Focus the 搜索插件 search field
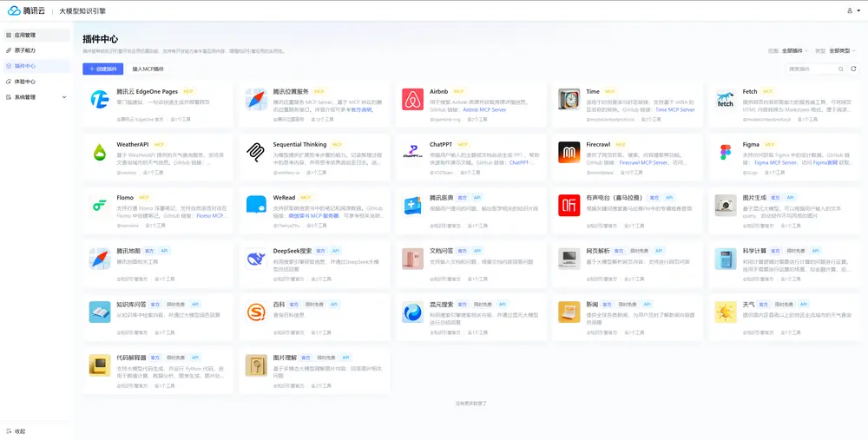The height and width of the screenshot is (440, 868). pos(809,69)
